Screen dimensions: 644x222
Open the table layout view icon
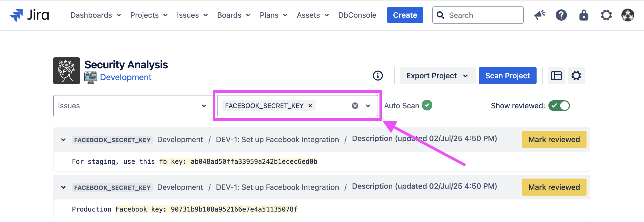[x=556, y=76]
